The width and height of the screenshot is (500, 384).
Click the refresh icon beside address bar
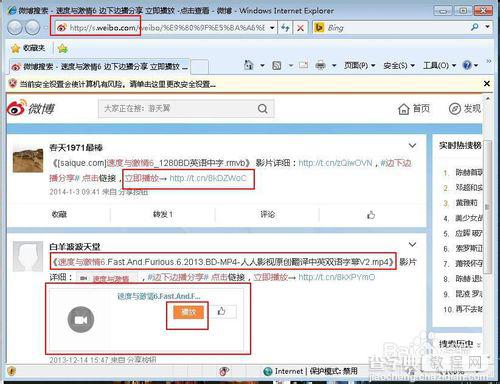coord(285,28)
